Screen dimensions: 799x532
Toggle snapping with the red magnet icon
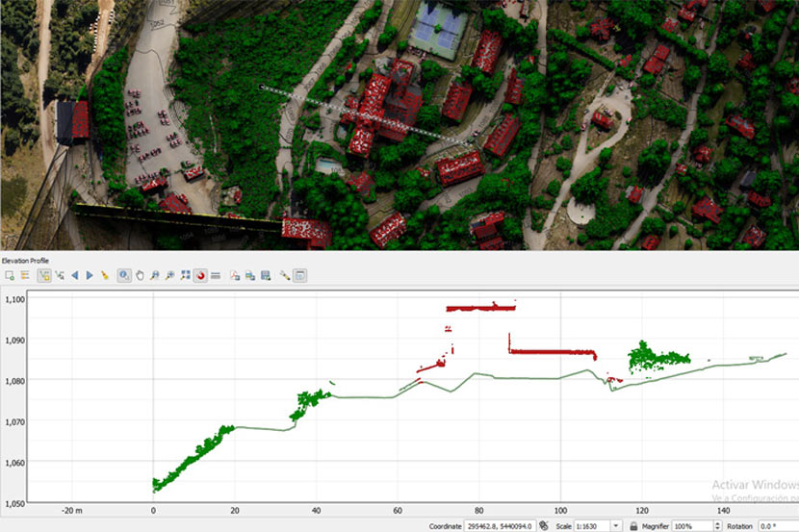[x=199, y=275]
